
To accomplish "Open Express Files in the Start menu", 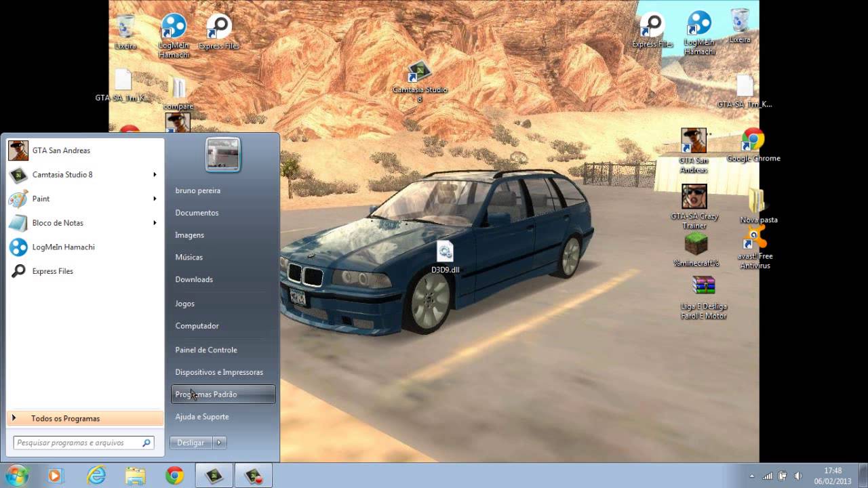I will click(x=85, y=271).
